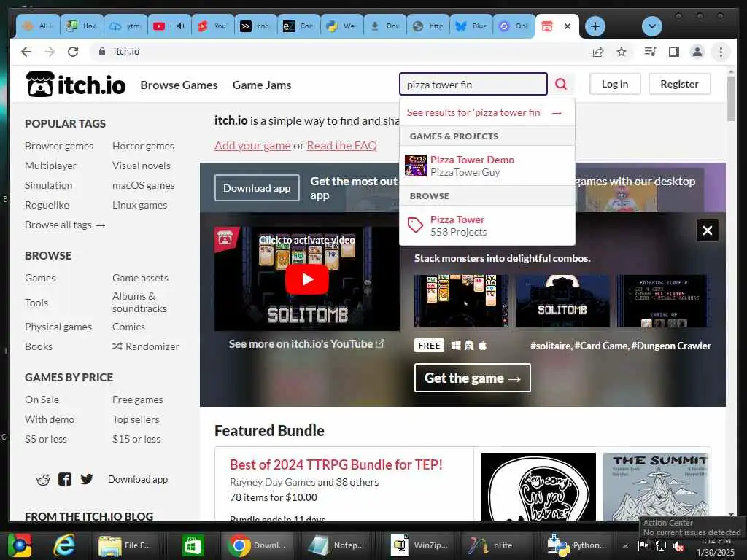
Task: Open the media control icon in toolbar
Action: [650, 52]
